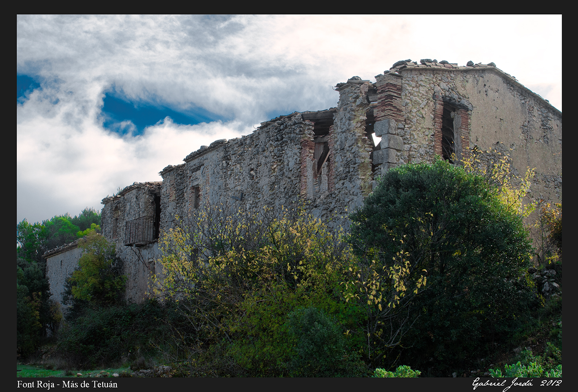The height and width of the screenshot is (392, 578).
Task: Click the caption text "Font Roja - Más de Tetuán"
Action: click(67, 385)
